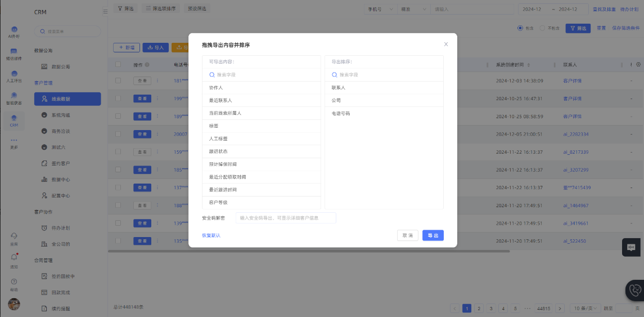
Task: Select 线索数据 in the sidebar menu
Action: [67, 99]
